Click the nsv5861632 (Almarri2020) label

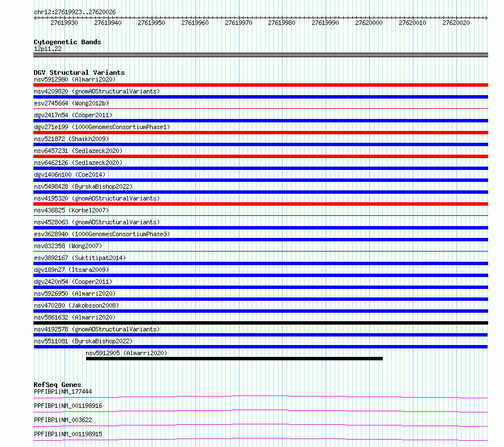coord(75,317)
